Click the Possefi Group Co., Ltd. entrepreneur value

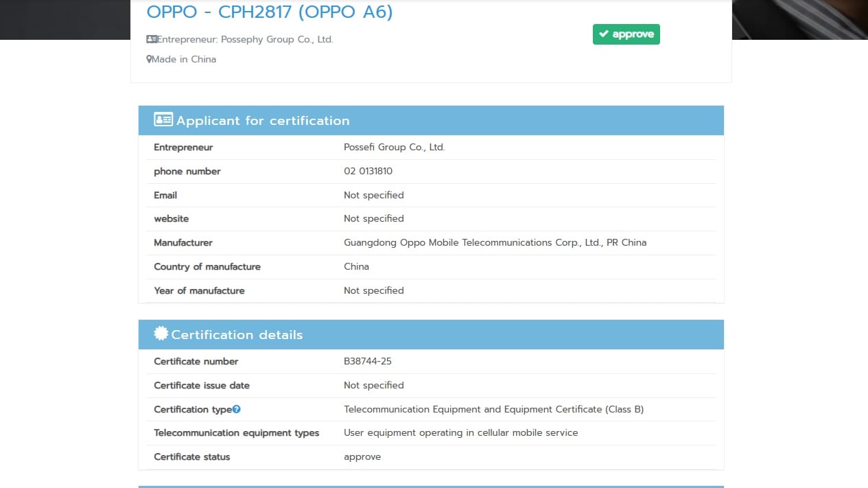395,147
